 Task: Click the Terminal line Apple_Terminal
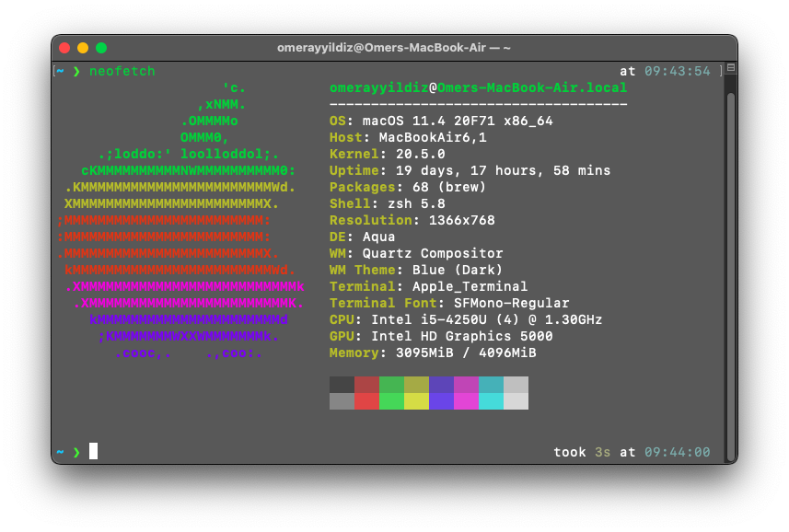pos(429,286)
